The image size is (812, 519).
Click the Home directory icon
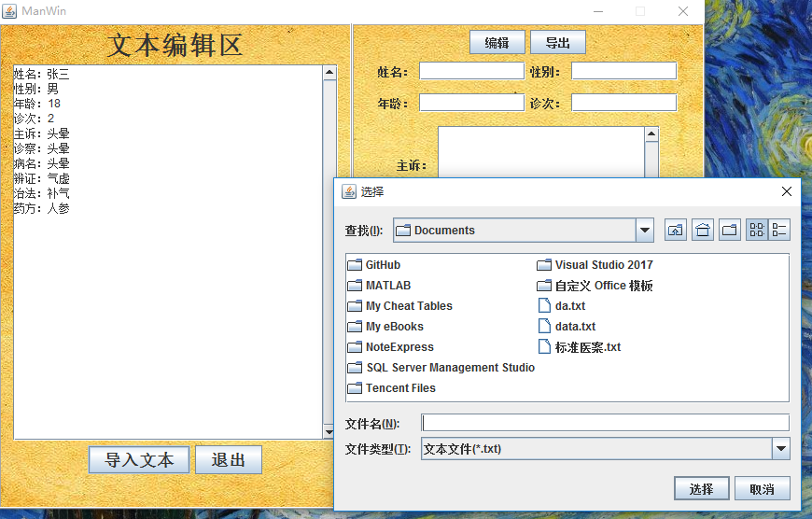(702, 230)
